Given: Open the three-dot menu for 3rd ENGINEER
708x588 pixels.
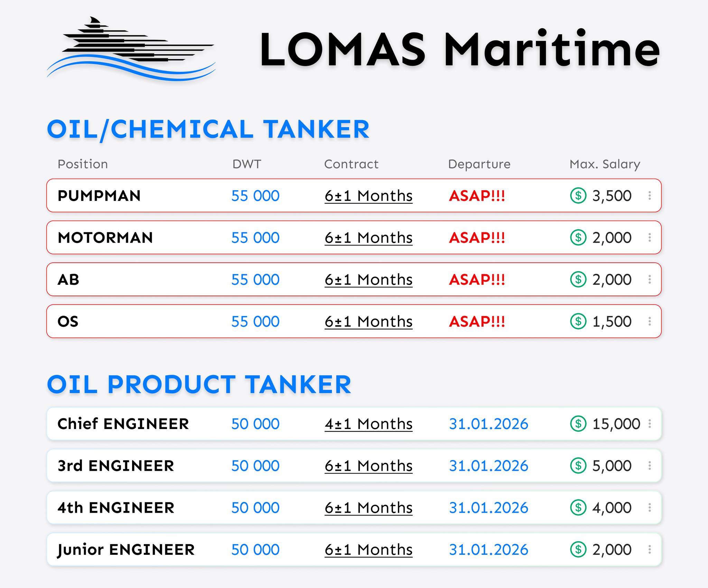Looking at the screenshot, I should pos(650,466).
